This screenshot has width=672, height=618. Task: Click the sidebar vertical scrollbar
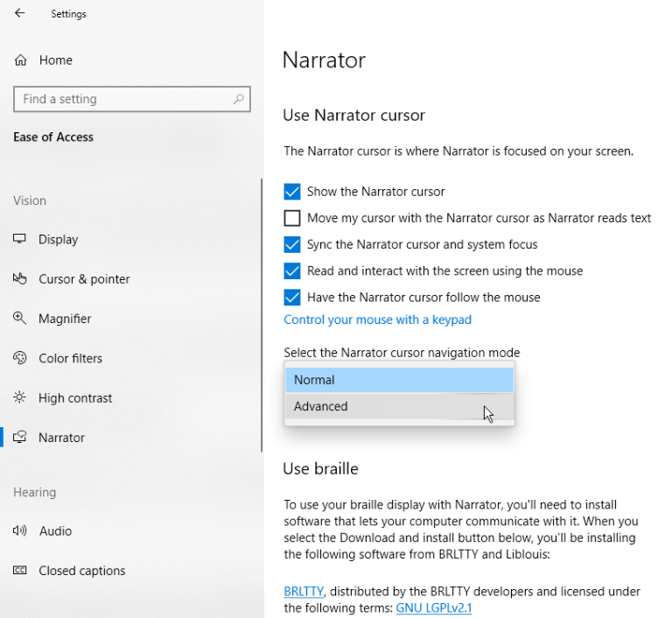click(262, 315)
